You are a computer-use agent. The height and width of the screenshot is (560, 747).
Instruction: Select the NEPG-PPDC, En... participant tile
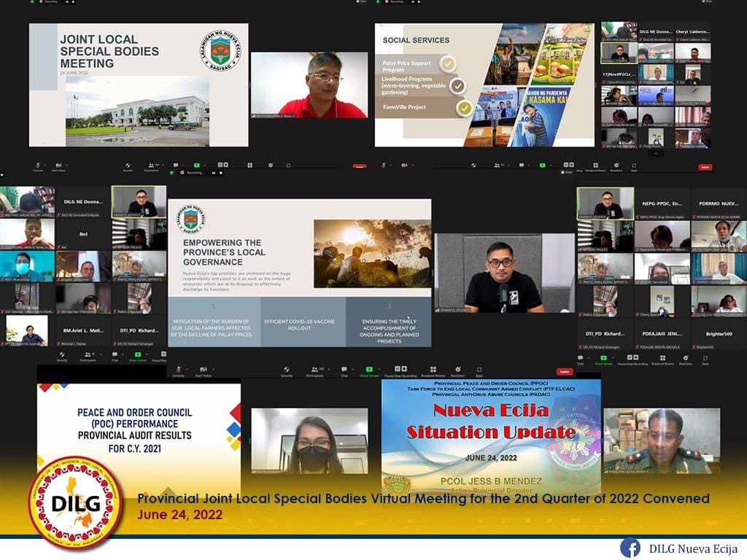(662, 204)
